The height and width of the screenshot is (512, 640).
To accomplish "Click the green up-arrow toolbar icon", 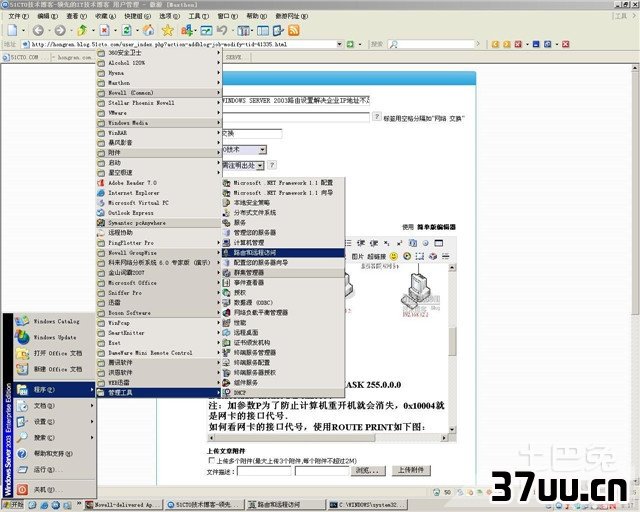I will (x=82, y=30).
